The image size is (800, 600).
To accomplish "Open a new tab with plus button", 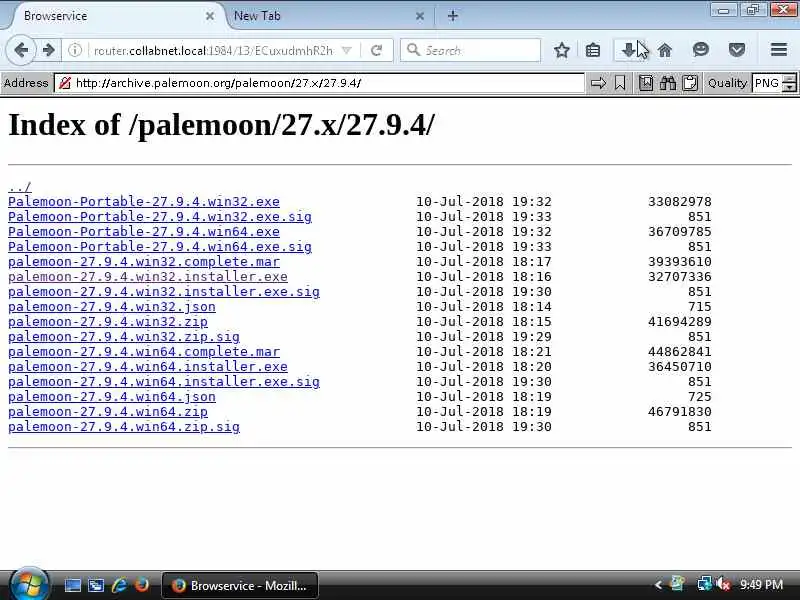I will [x=453, y=16].
